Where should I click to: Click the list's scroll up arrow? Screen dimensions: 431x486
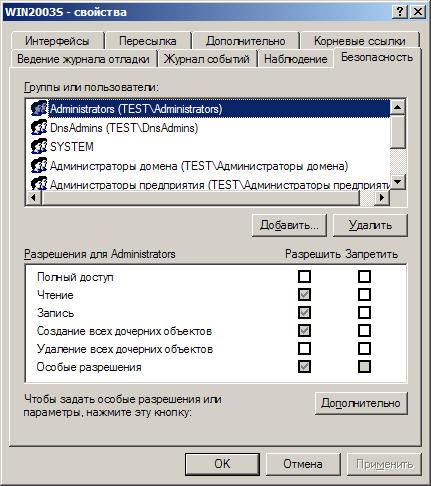coord(397,107)
